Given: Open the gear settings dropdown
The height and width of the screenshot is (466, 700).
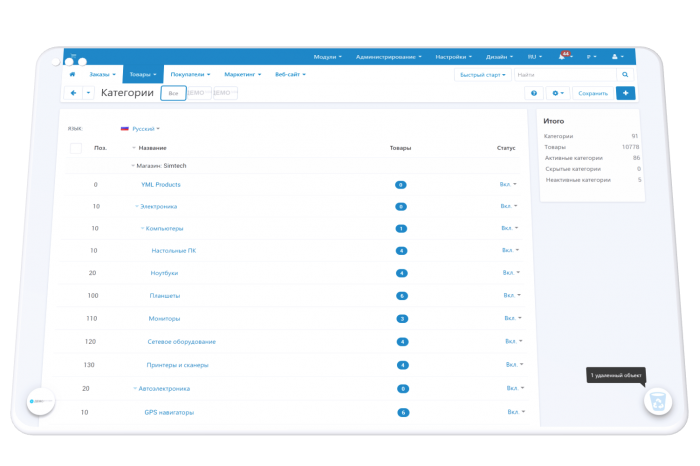Looking at the screenshot, I should (x=558, y=93).
